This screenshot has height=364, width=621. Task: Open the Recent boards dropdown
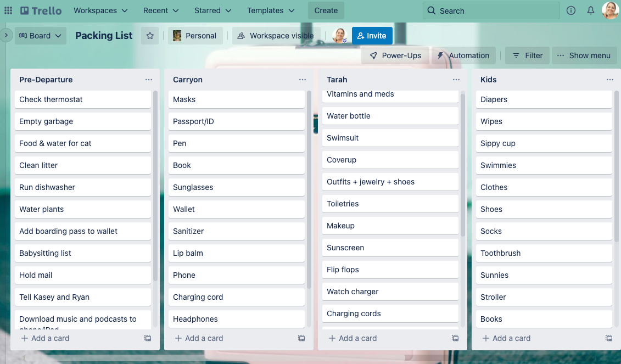click(x=160, y=10)
